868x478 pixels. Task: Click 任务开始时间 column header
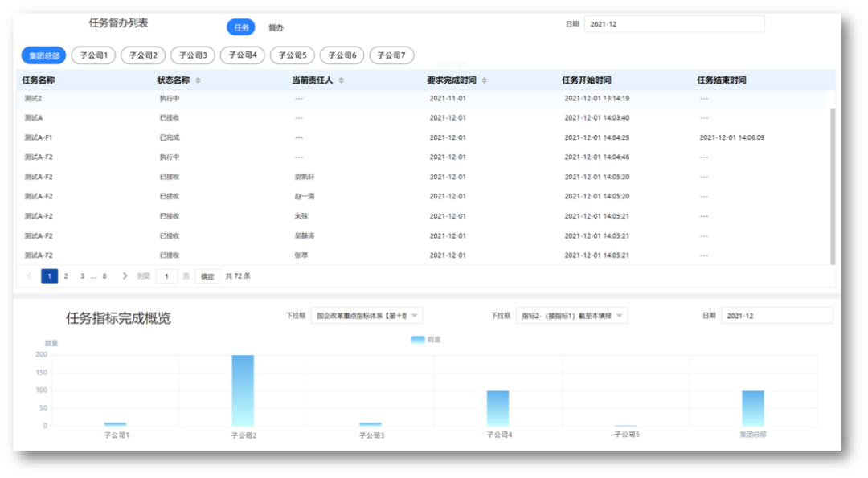coord(586,80)
